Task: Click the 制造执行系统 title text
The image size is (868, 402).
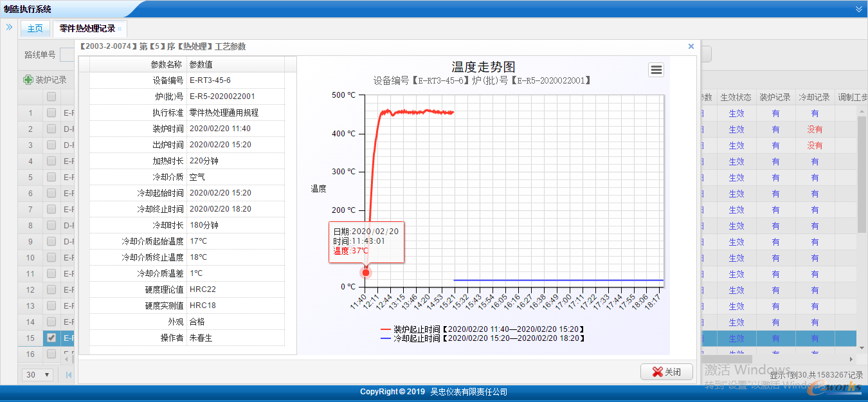Action: (x=27, y=9)
